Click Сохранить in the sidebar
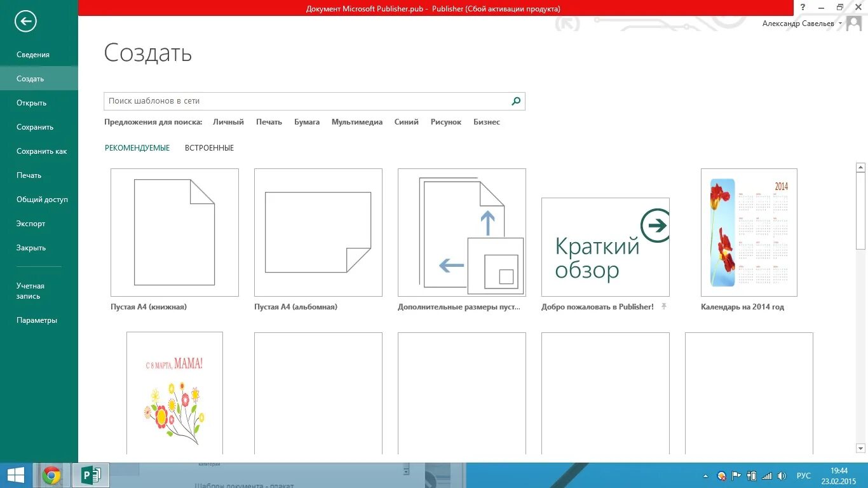Viewport: 868px width, 488px height. tap(39, 127)
